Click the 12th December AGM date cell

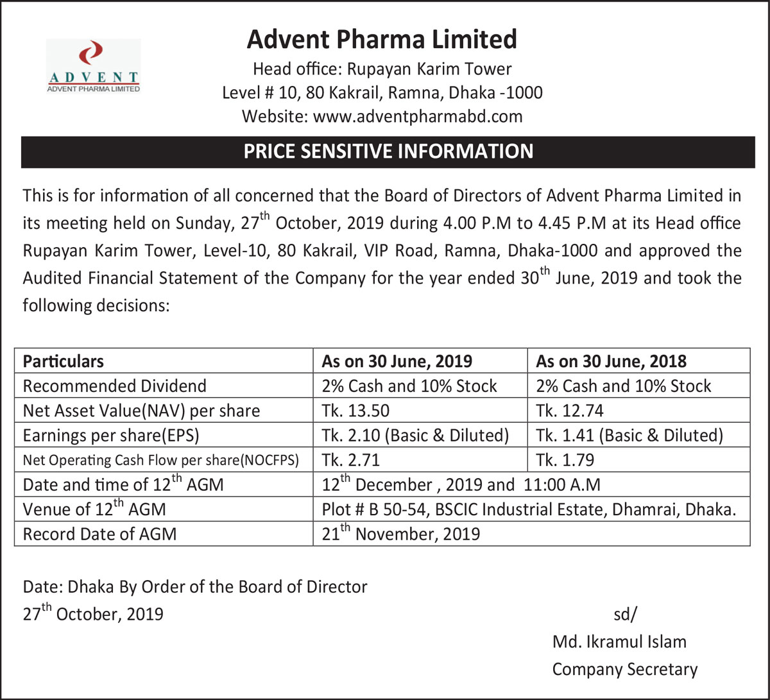tap(461, 484)
